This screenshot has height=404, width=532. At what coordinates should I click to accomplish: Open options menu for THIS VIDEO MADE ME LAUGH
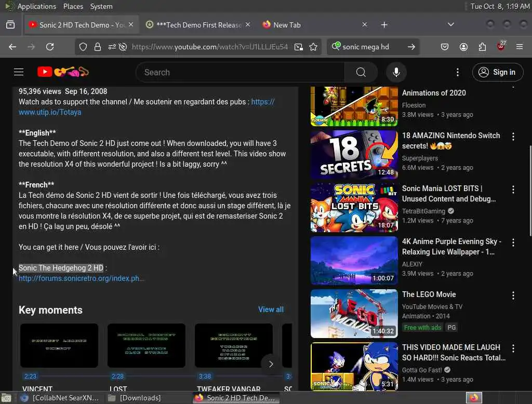pyautogui.click(x=513, y=348)
